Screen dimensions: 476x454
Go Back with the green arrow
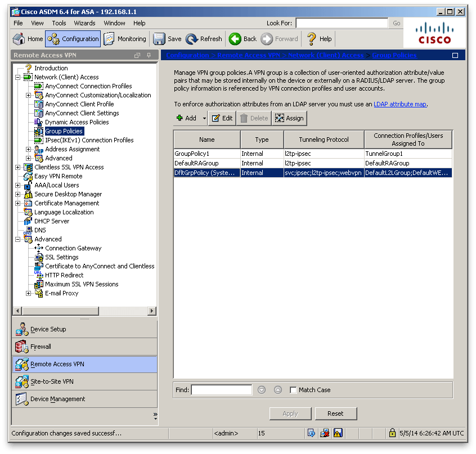pos(235,39)
